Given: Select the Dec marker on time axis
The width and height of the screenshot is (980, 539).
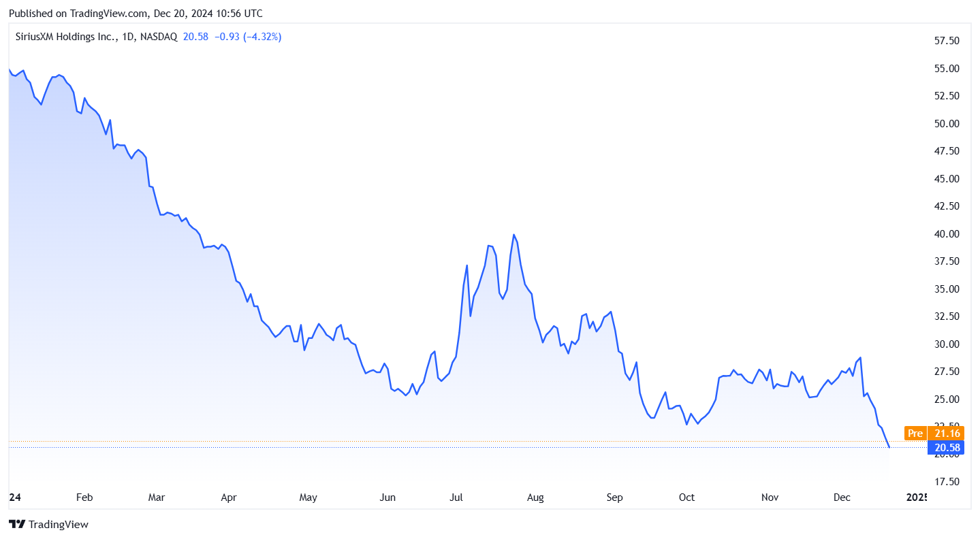Looking at the screenshot, I should pyautogui.click(x=842, y=497).
